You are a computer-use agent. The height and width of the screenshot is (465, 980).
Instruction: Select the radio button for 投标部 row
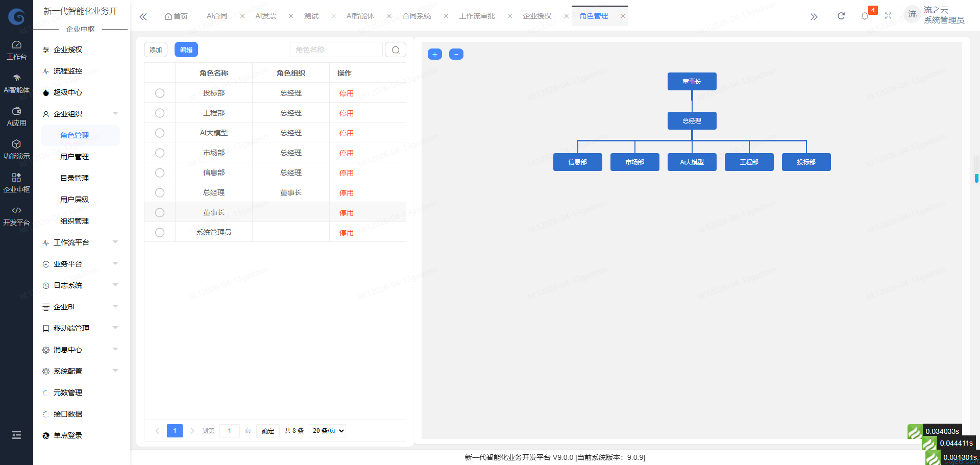[x=159, y=93]
